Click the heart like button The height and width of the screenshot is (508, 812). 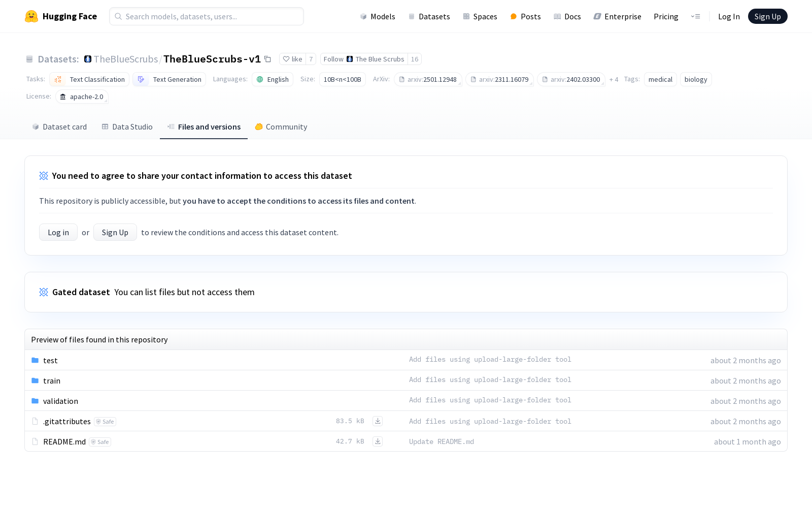[x=292, y=59]
